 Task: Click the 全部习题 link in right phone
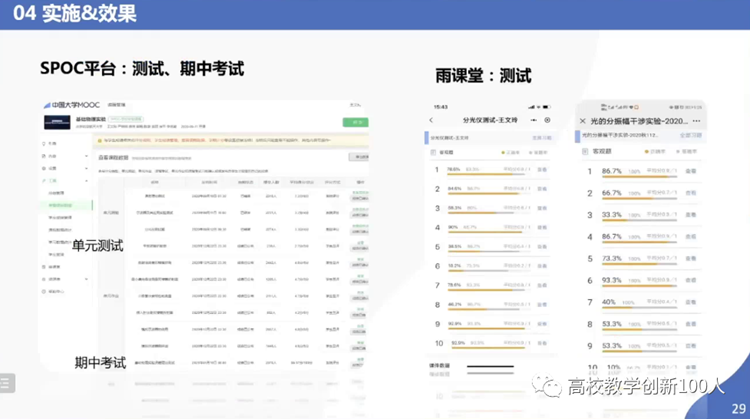(x=690, y=135)
